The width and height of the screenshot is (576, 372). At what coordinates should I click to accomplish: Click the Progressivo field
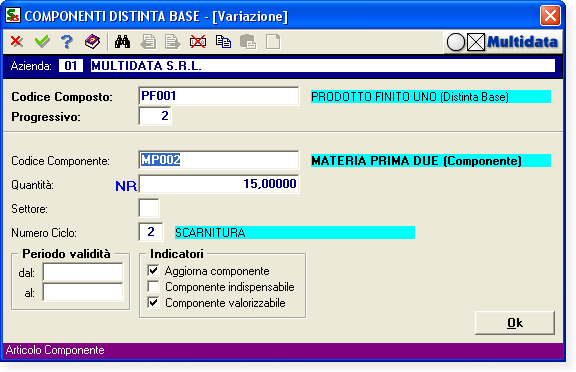(x=155, y=116)
